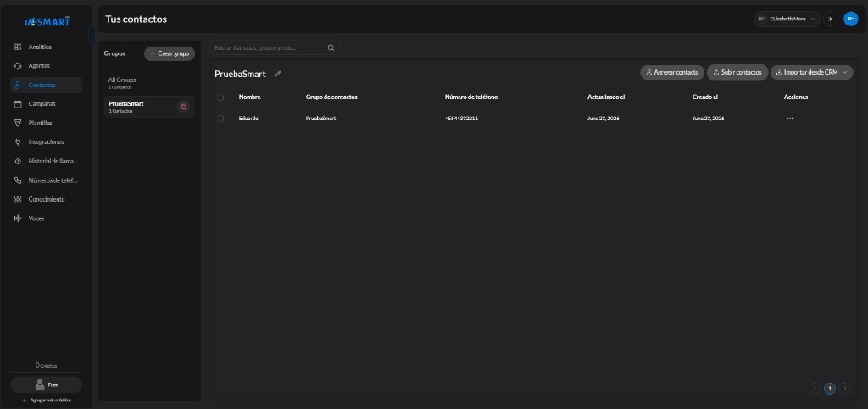This screenshot has height=409, width=868.
Task: Navigate to Plantillas
Action: (x=47, y=124)
